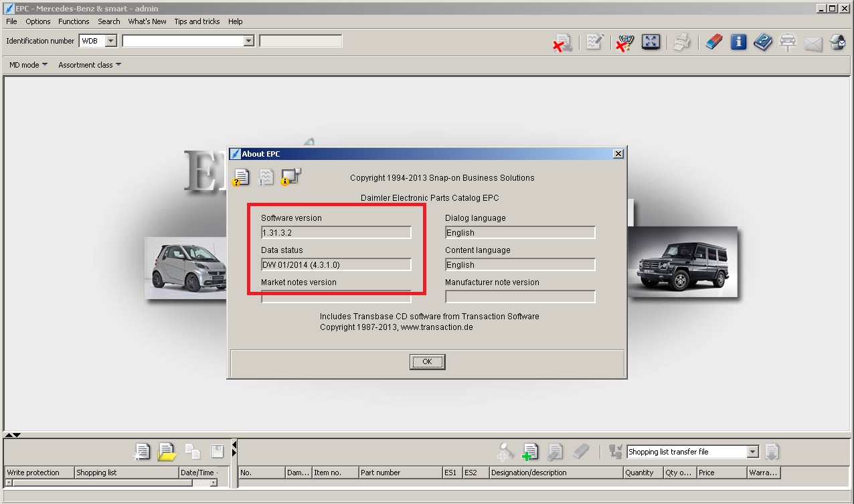Open the Tips and tricks menu
The image size is (854, 504).
[197, 21]
